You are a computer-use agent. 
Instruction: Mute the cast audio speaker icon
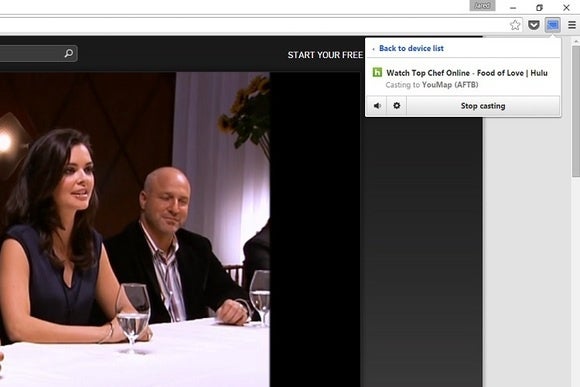tap(377, 106)
